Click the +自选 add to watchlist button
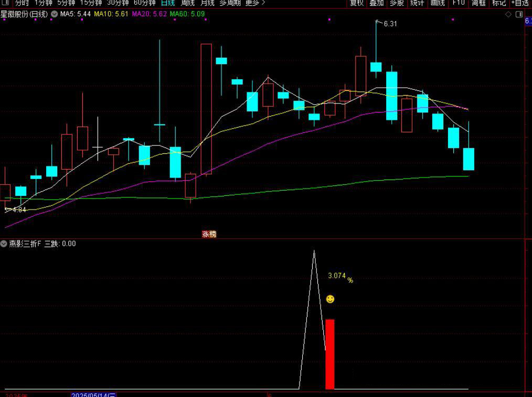The height and width of the screenshot is (397, 532). pos(520,3)
